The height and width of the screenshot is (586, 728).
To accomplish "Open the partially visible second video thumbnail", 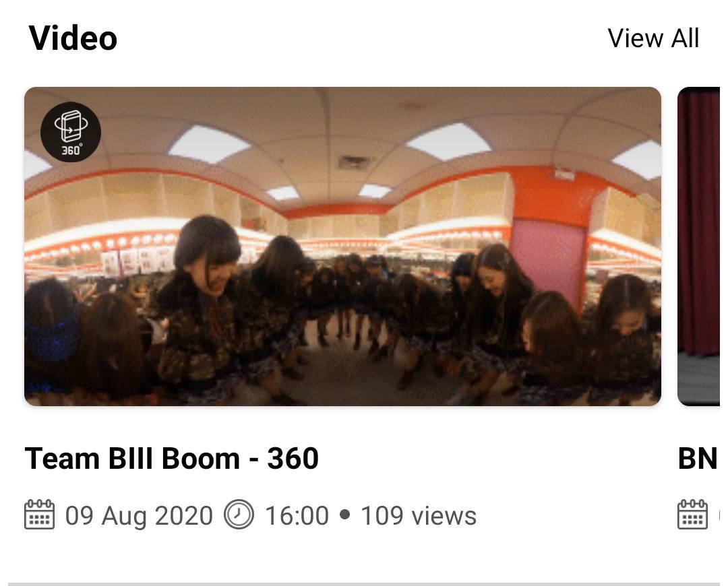I will 699,247.
